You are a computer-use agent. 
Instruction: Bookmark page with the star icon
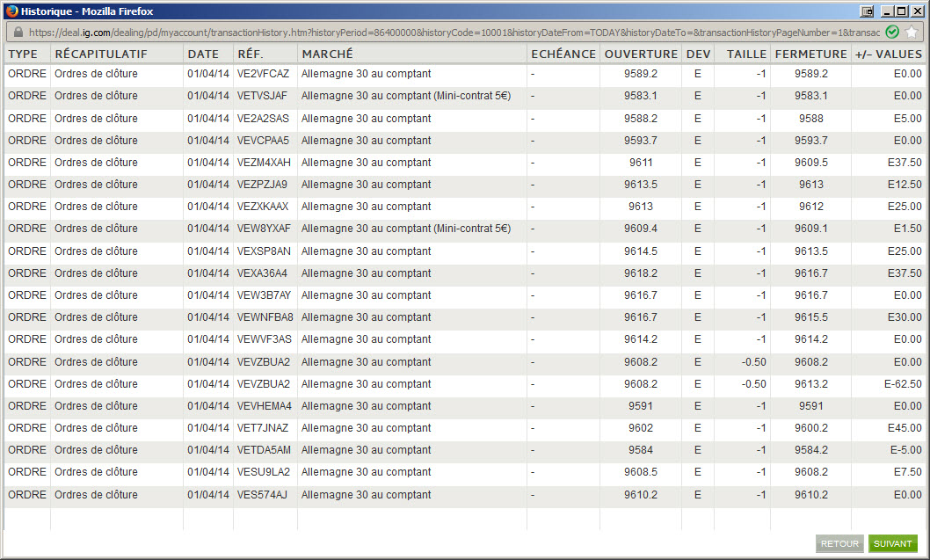[x=912, y=32]
